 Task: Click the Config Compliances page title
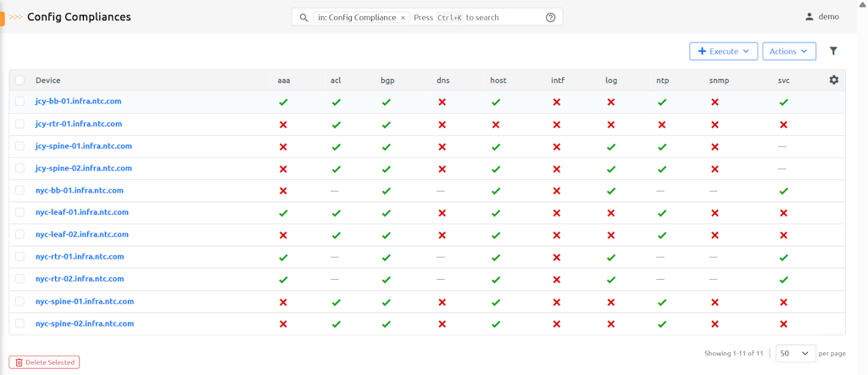click(79, 17)
